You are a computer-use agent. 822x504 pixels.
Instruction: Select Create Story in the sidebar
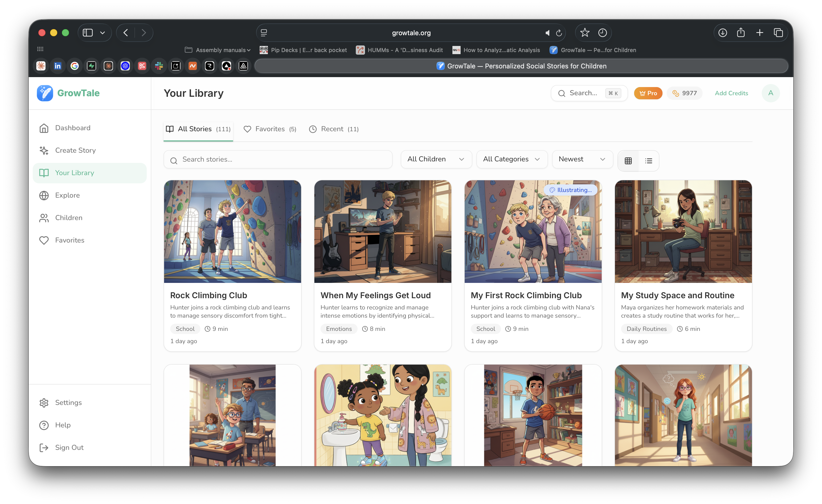coord(75,150)
